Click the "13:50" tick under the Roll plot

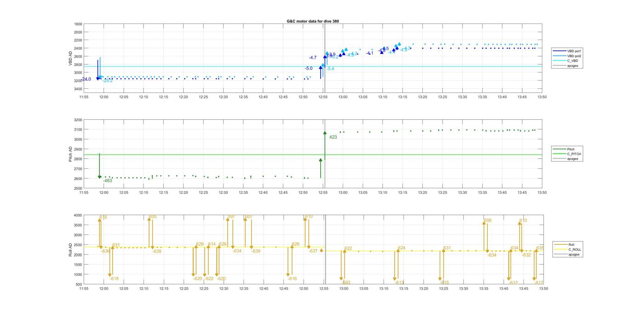[x=543, y=289]
